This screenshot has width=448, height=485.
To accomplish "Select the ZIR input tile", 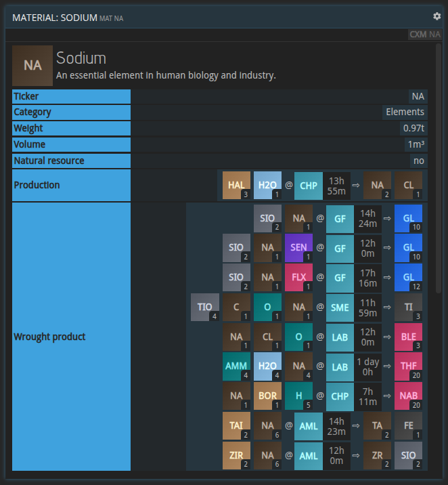I will pyautogui.click(x=236, y=455).
